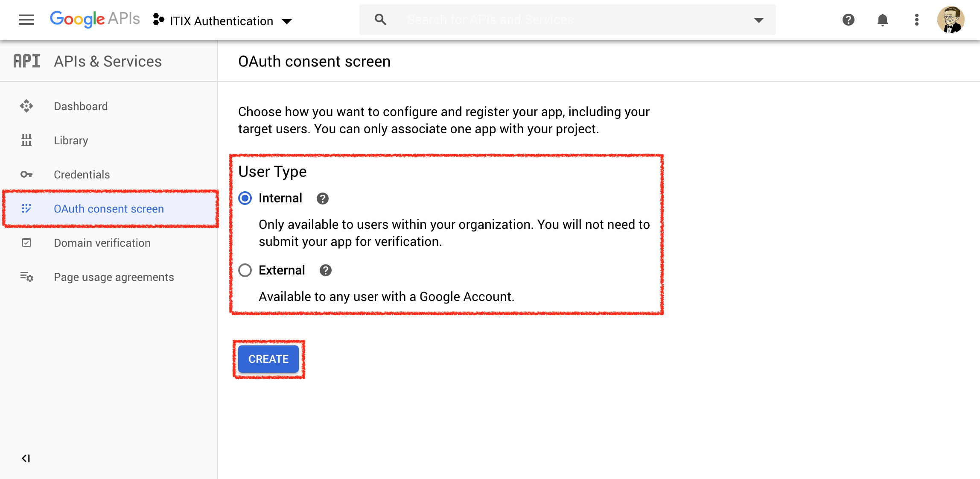Open Library in the sidebar
Screen dimensions: 980x479
71,140
